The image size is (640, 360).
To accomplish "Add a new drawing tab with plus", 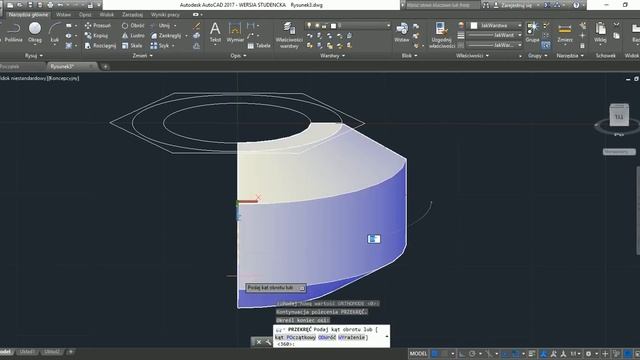I will tap(105, 66).
